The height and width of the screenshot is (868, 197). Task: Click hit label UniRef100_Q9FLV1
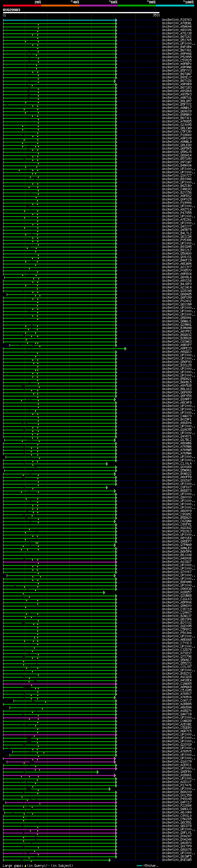click(177, 833)
